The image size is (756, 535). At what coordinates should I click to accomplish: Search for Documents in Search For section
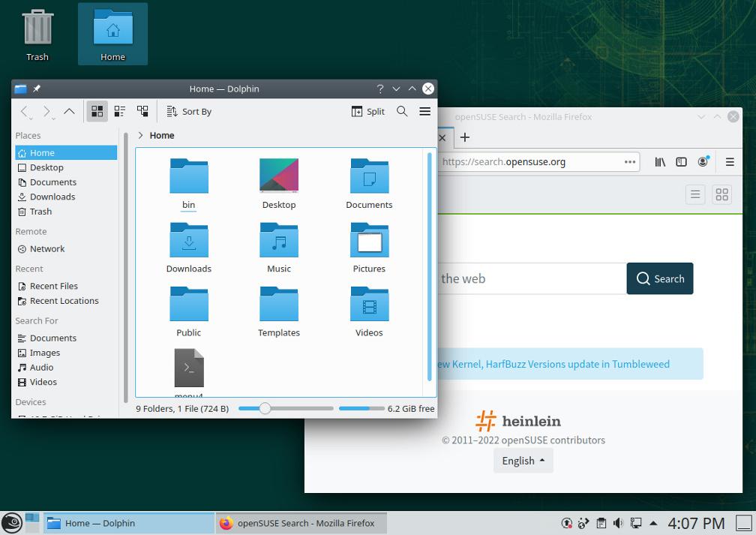(66, 338)
